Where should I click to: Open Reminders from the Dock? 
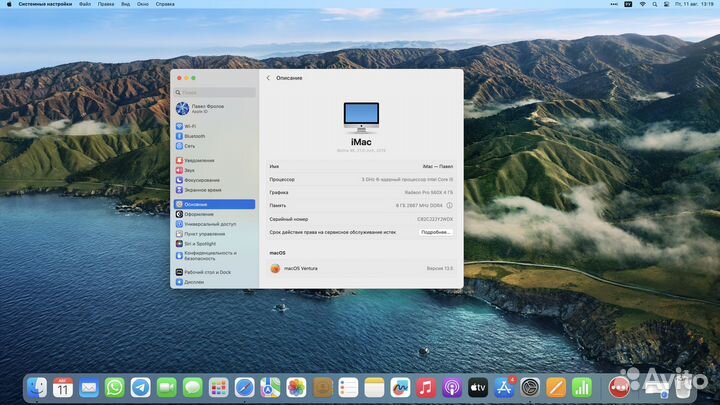coord(348,388)
